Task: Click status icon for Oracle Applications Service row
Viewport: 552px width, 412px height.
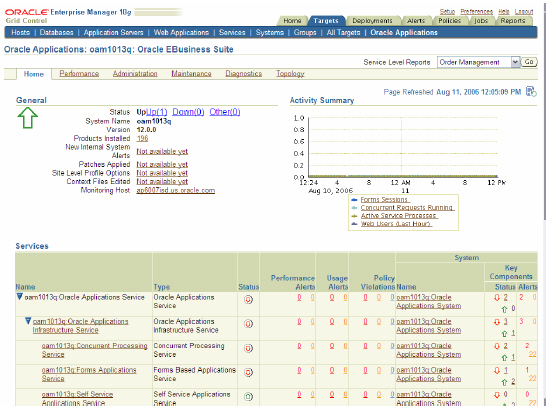Action: click(x=248, y=300)
